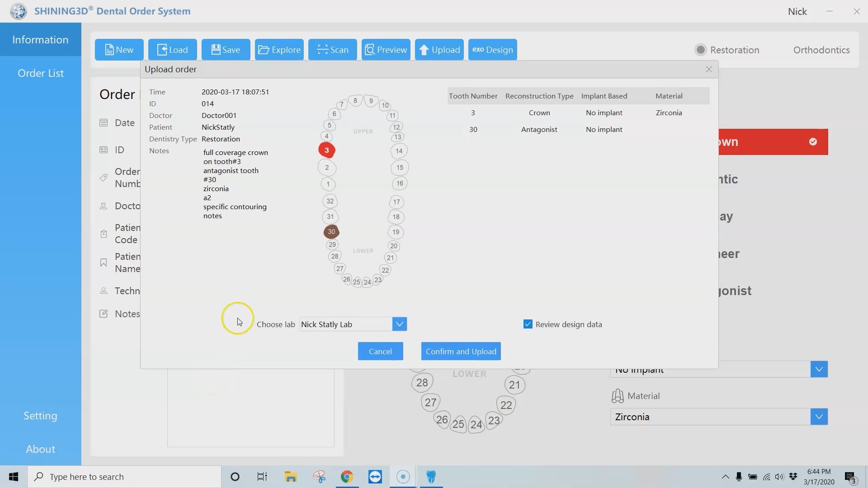Image resolution: width=868 pixels, height=488 pixels.
Task: Open the Order List tab
Action: click(41, 73)
